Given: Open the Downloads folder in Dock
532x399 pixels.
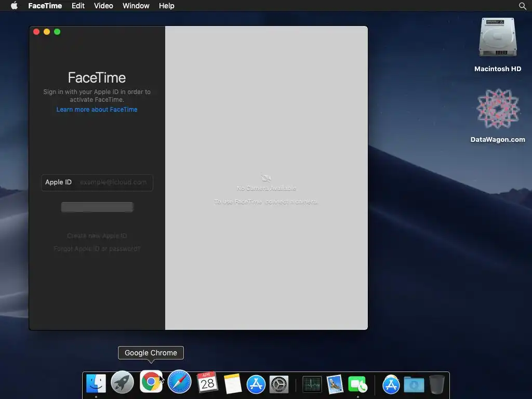Looking at the screenshot, I should (x=414, y=385).
